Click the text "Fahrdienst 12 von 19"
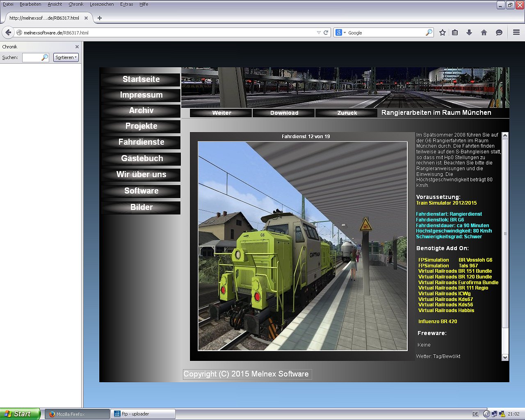Viewport: 525px width, 420px height. pyautogui.click(x=306, y=137)
